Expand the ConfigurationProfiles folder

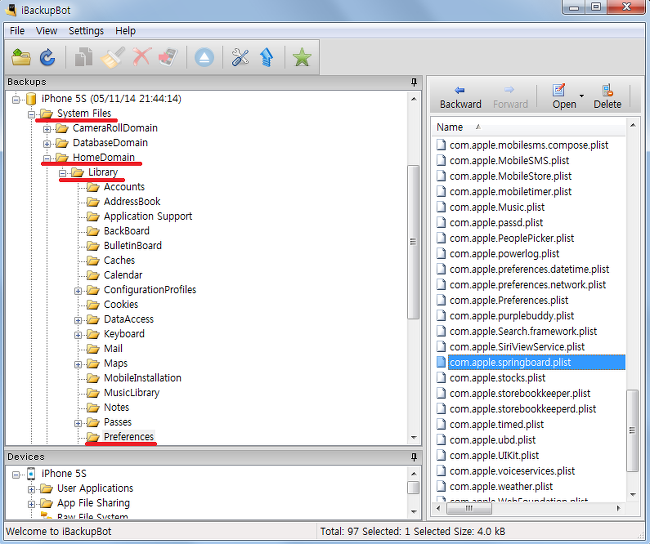click(x=78, y=291)
